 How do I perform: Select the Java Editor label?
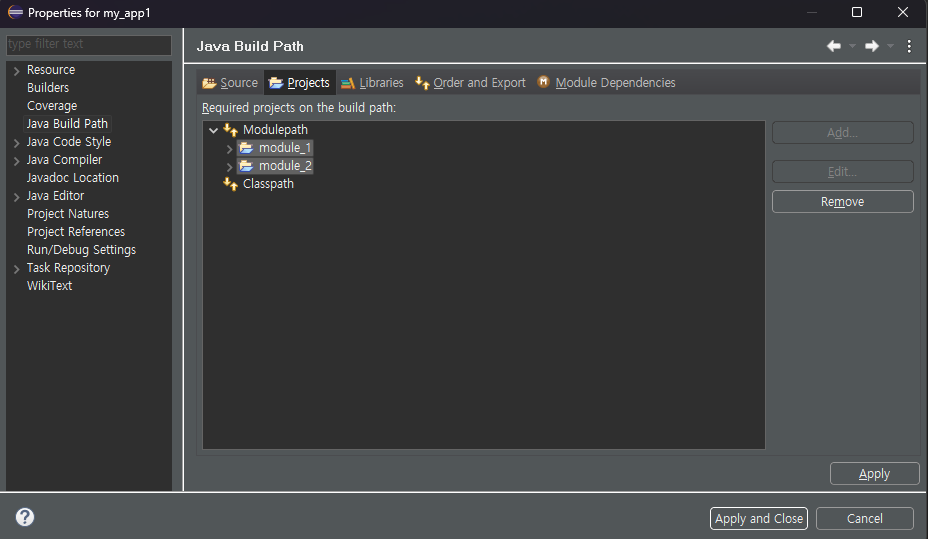click(x=56, y=196)
